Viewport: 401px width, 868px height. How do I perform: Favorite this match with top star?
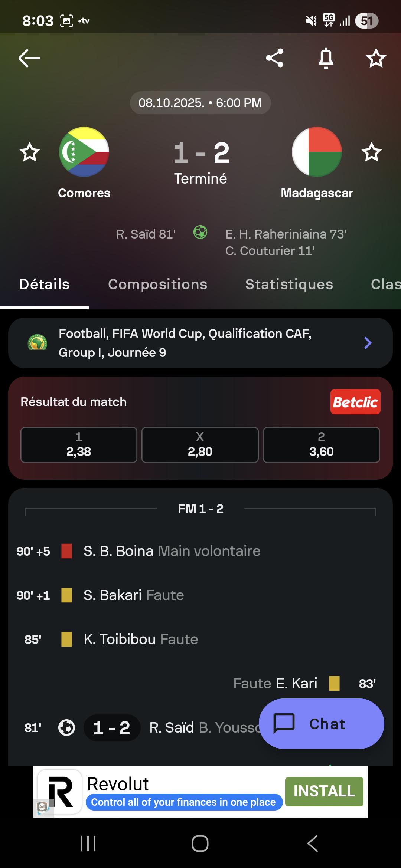coord(376,58)
